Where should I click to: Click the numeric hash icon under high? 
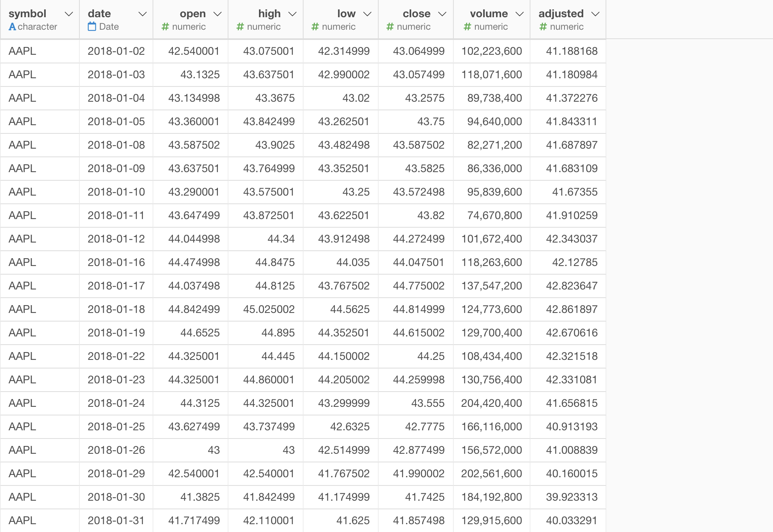click(240, 27)
